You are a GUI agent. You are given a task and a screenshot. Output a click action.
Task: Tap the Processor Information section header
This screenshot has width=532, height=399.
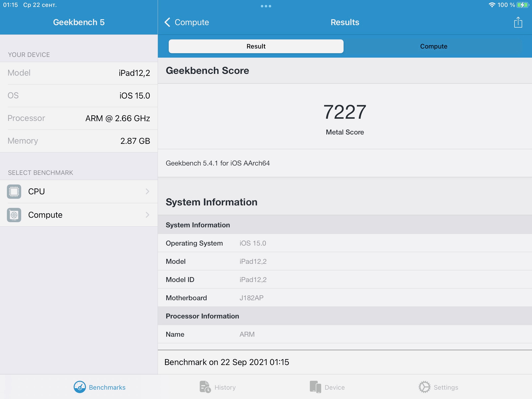tap(202, 316)
